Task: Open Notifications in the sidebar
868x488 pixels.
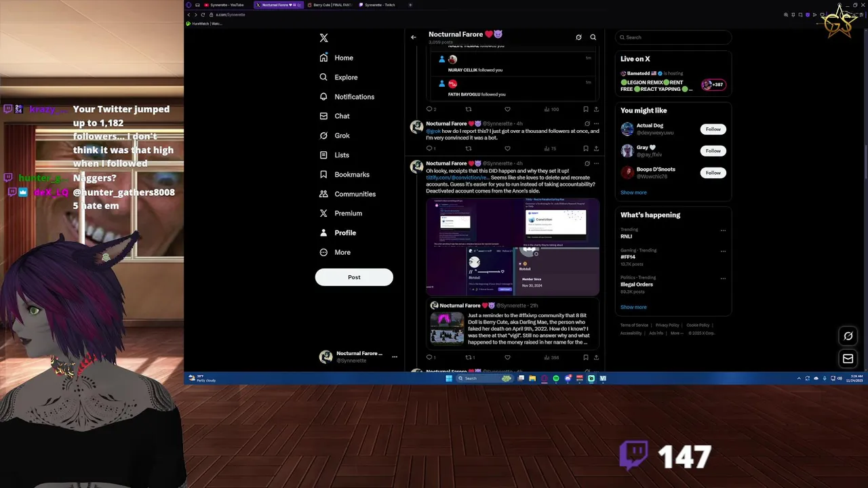Action: [347, 97]
